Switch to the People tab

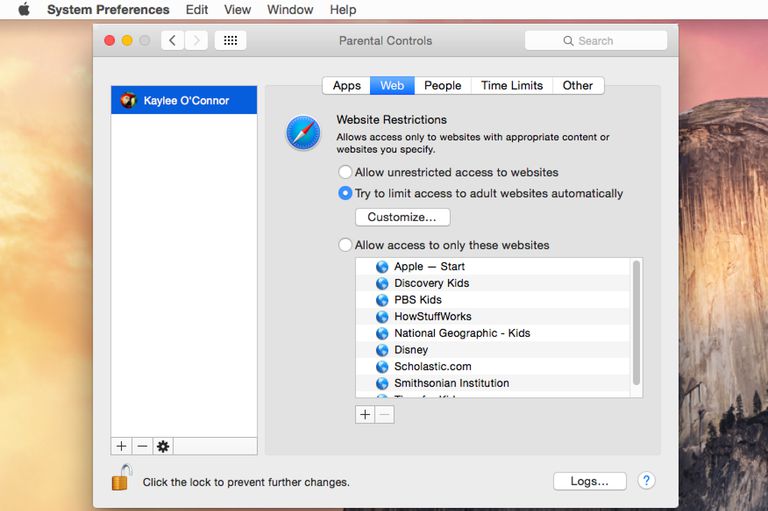pos(443,85)
